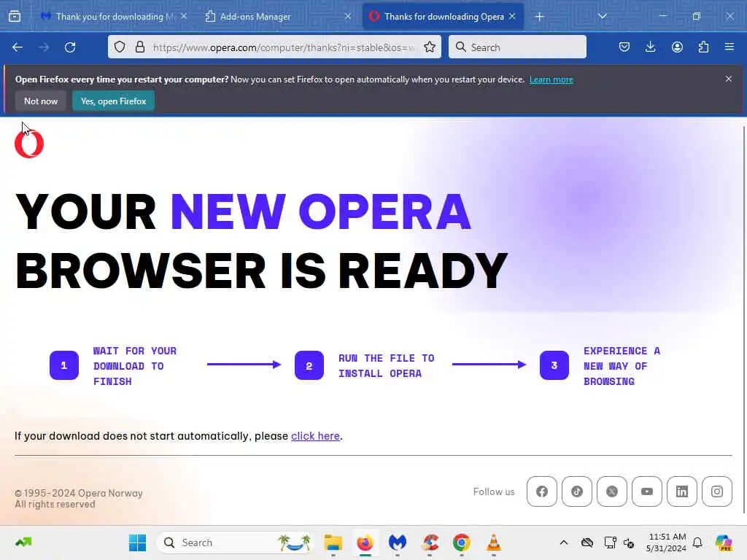Go back to previous page

tap(18, 47)
